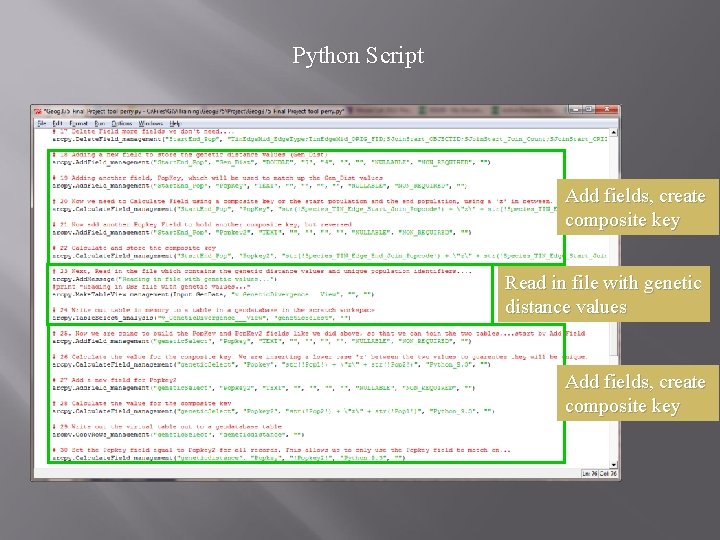
Task: Click comment '# 23 Next, Read in the file'
Action: (262, 271)
